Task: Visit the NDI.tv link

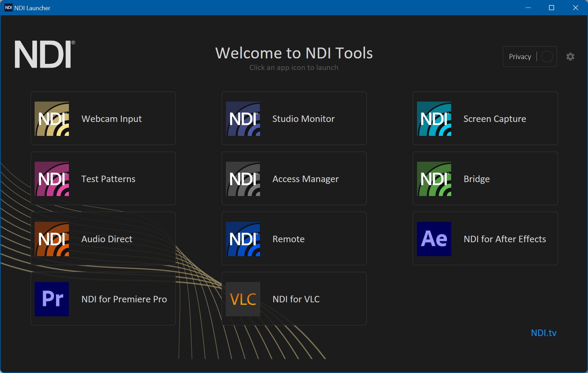Action: [544, 333]
